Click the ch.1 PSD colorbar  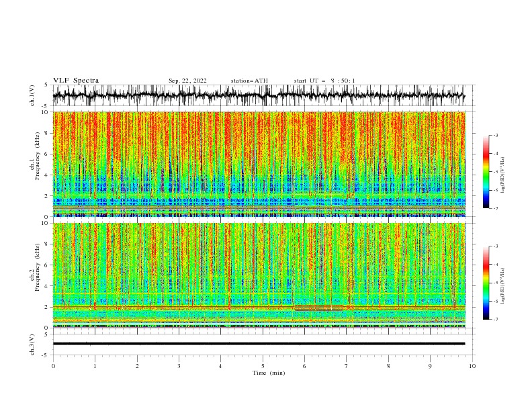tap(486, 172)
